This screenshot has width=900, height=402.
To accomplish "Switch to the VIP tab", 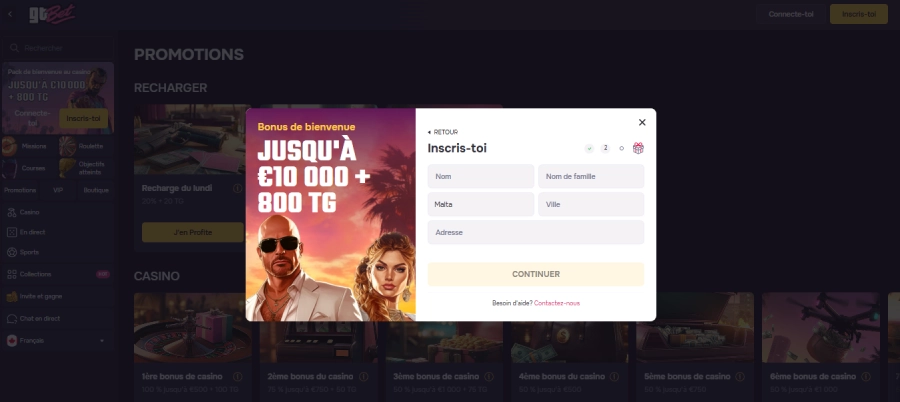I will [x=58, y=190].
